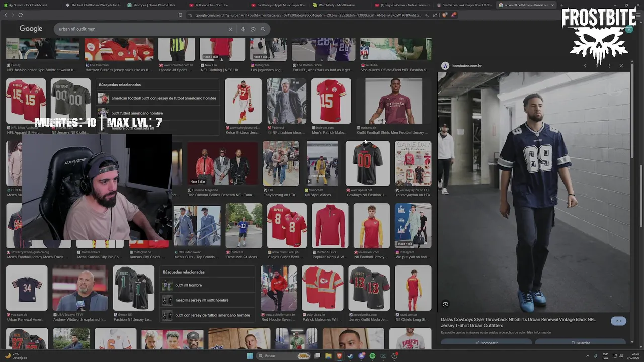
Task: Open Task View on taskbar
Action: pyautogui.click(x=317, y=356)
